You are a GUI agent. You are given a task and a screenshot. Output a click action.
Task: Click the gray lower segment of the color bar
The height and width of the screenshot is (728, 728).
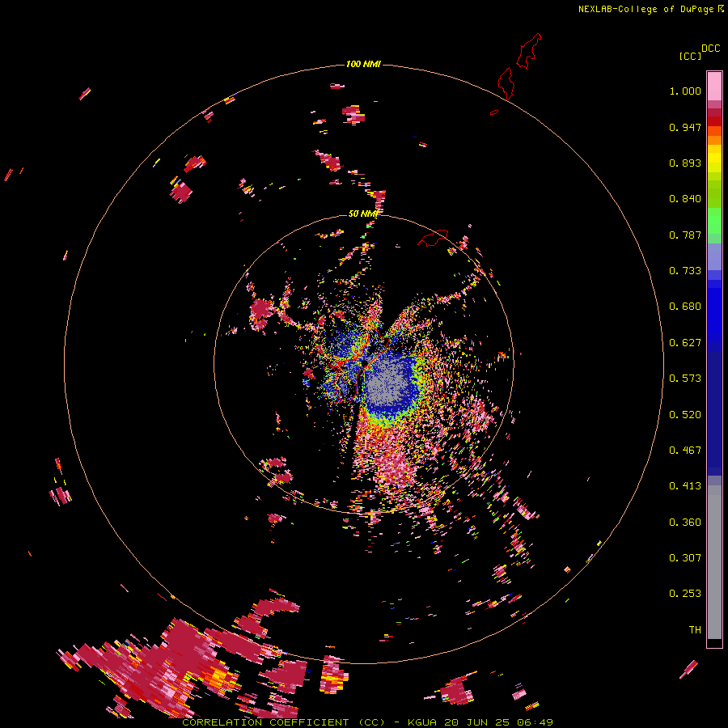coord(714,562)
